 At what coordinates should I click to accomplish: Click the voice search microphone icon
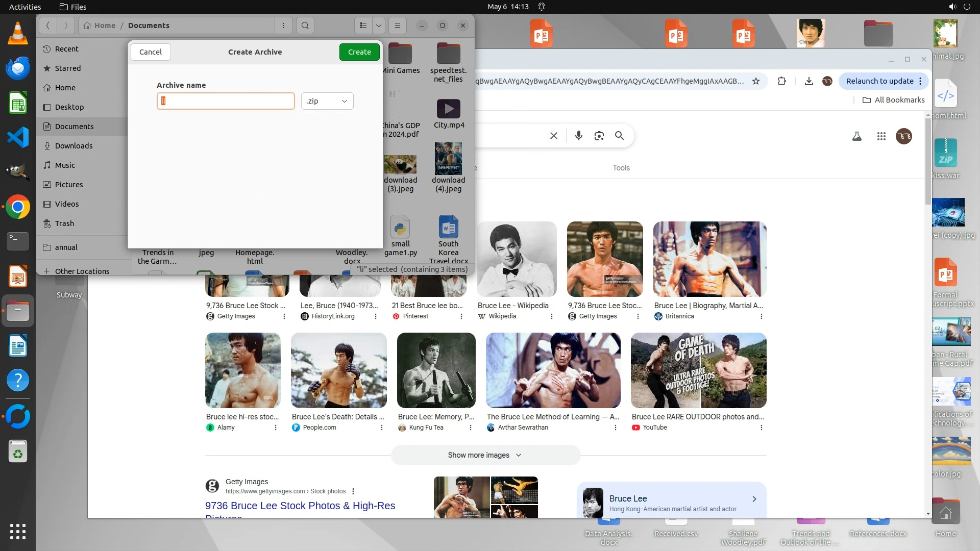pos(578,136)
